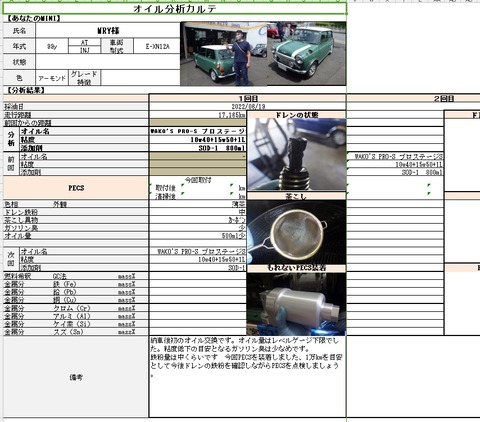Image resolution: width=480 pixels, height=422 pixels.
Task: Click the 年式 label cell
Action: coord(19,46)
